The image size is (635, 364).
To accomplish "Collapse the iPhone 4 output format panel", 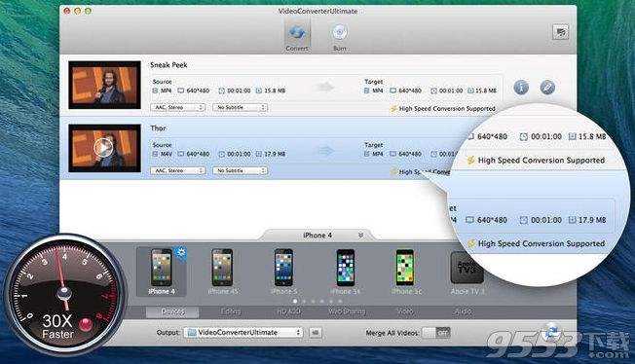I will (360, 235).
